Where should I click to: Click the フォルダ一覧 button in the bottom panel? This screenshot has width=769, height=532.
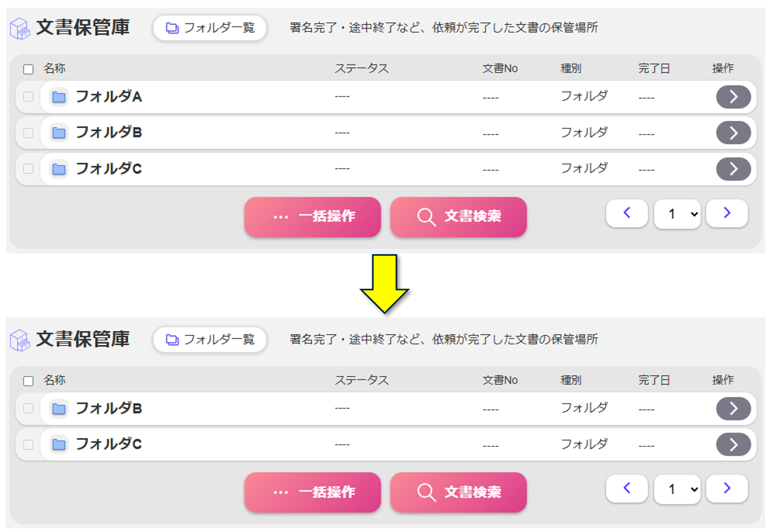209,340
